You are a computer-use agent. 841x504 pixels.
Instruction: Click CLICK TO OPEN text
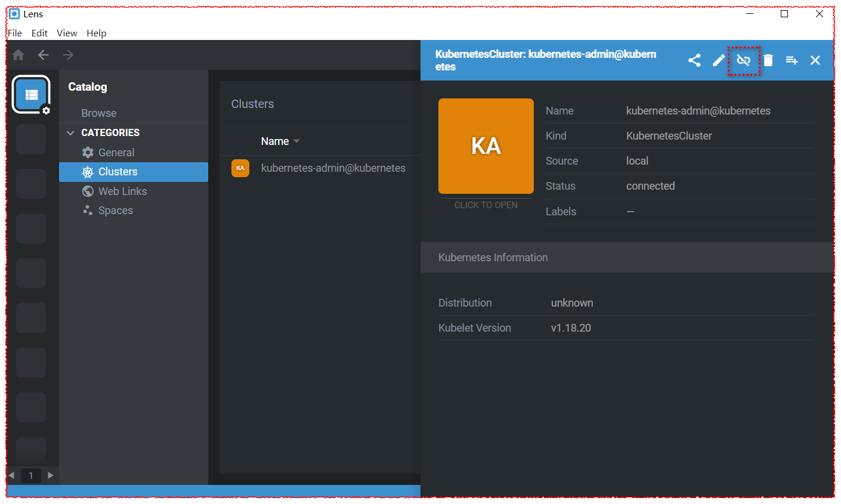tap(486, 205)
